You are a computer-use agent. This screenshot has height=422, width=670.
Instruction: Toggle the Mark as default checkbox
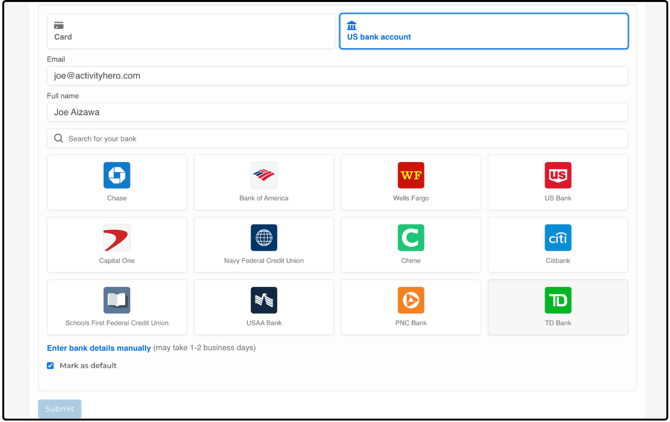(51, 366)
